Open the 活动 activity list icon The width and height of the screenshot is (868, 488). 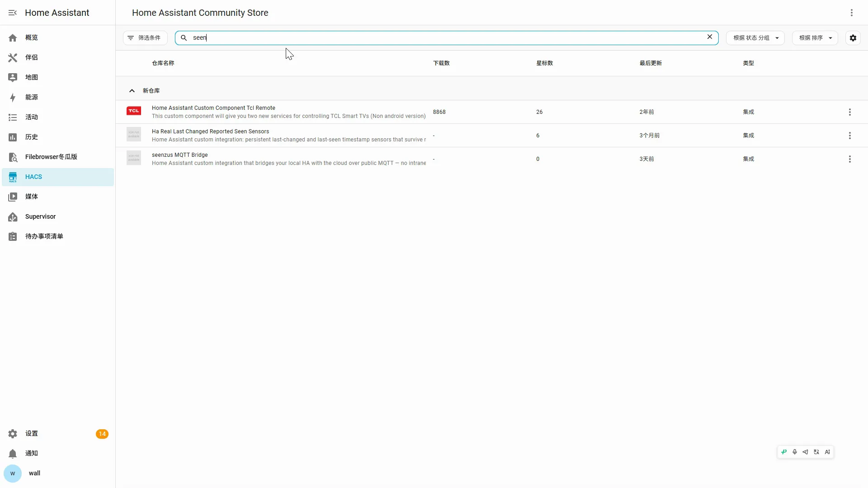click(13, 117)
